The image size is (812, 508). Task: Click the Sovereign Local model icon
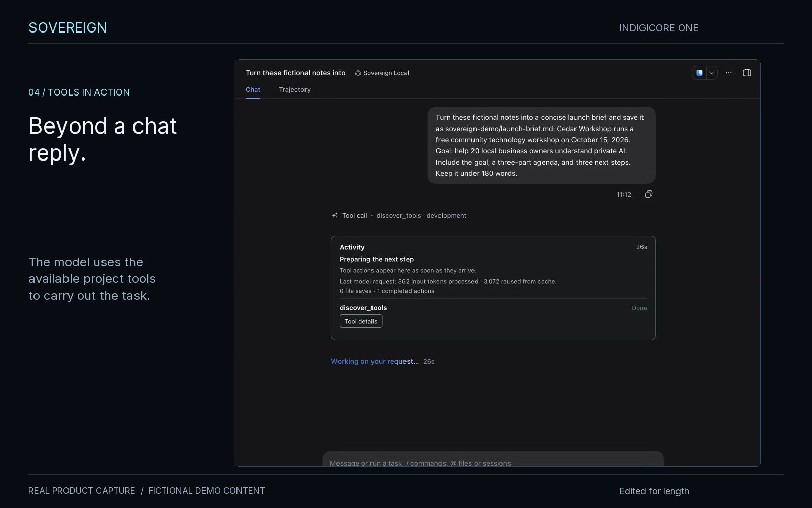[358, 73]
